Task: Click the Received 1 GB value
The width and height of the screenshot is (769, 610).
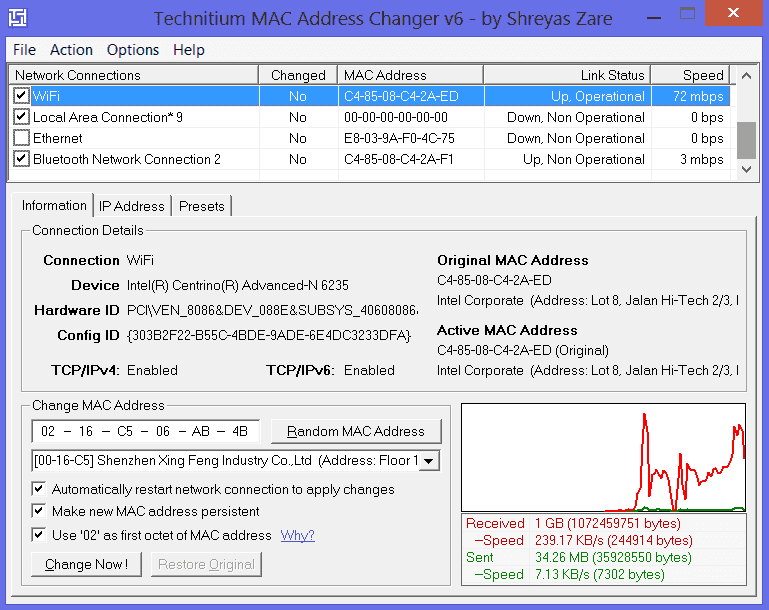Action: click(x=608, y=523)
